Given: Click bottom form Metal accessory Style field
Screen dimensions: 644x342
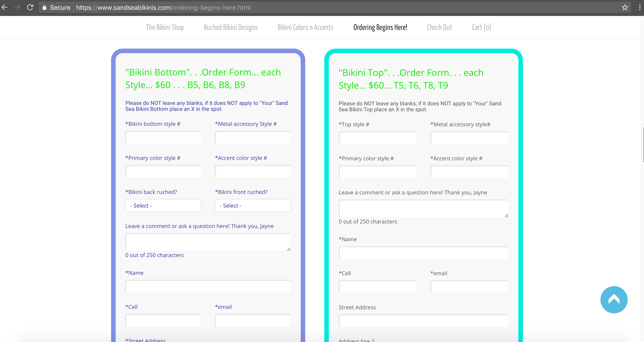Looking at the screenshot, I should [x=253, y=137].
